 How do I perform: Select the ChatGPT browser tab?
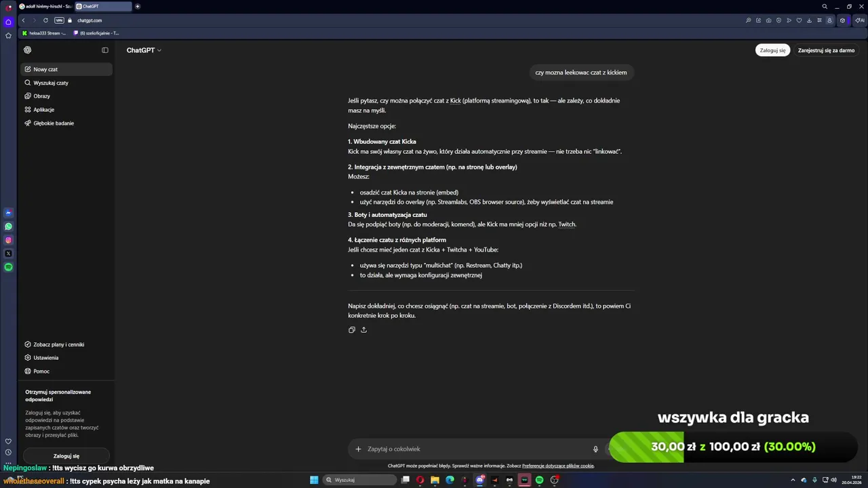pyautogui.click(x=103, y=6)
